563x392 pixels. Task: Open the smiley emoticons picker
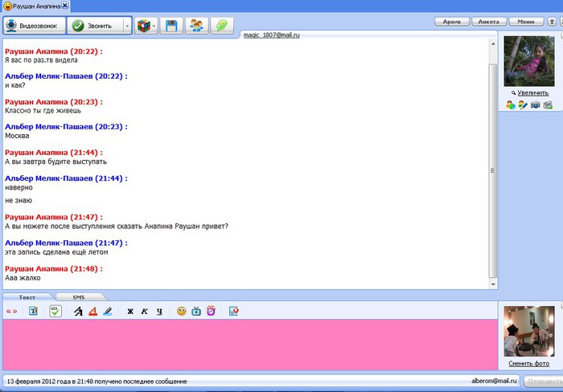[181, 312]
